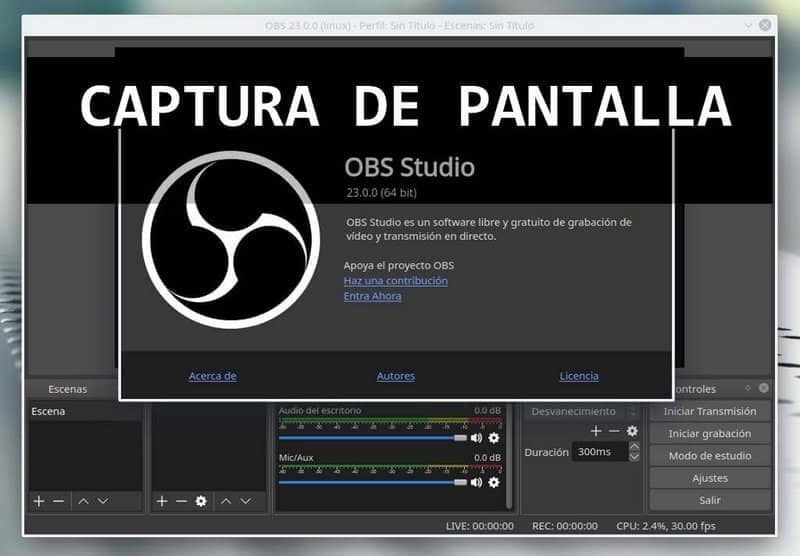800x556 pixels.
Task: Increase Duración with the up stepper arrow
Action: pyautogui.click(x=634, y=447)
